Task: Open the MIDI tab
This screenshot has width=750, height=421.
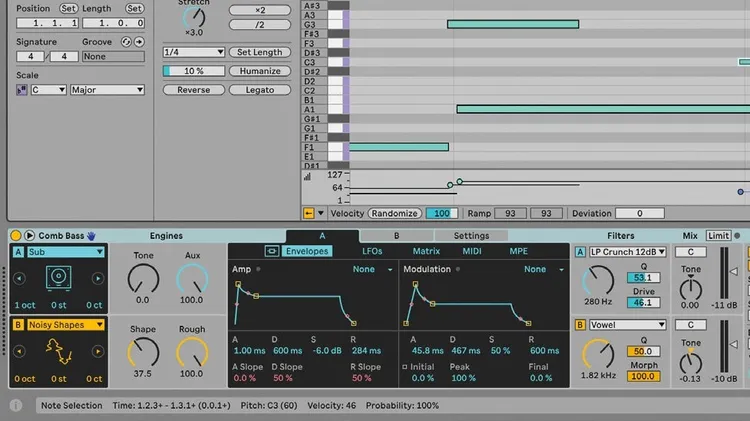Action: pos(472,251)
